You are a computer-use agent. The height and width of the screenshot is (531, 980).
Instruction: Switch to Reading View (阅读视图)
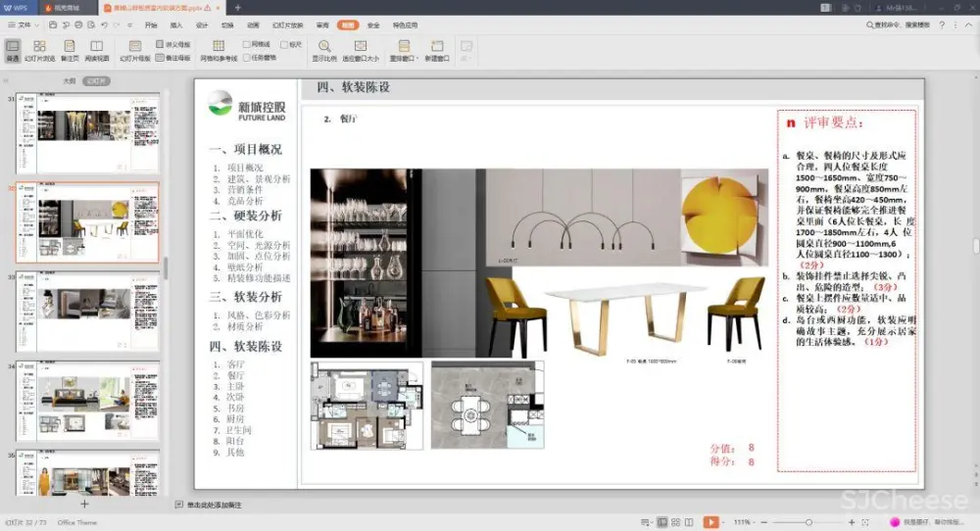click(97, 50)
